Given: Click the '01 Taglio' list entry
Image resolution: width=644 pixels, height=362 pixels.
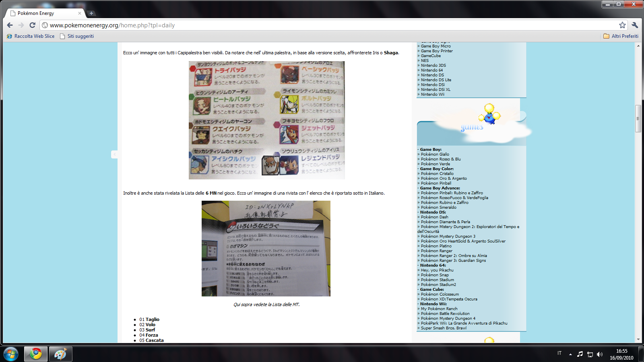Looking at the screenshot, I should (x=149, y=320).
